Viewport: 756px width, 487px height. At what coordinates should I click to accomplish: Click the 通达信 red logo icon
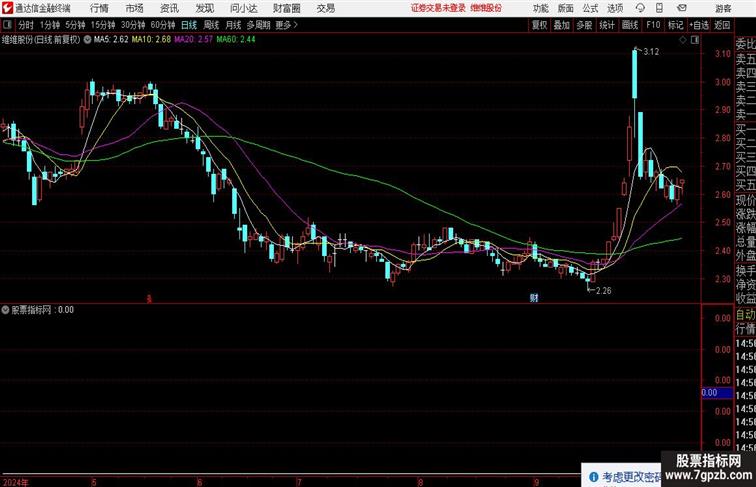(x=7, y=8)
